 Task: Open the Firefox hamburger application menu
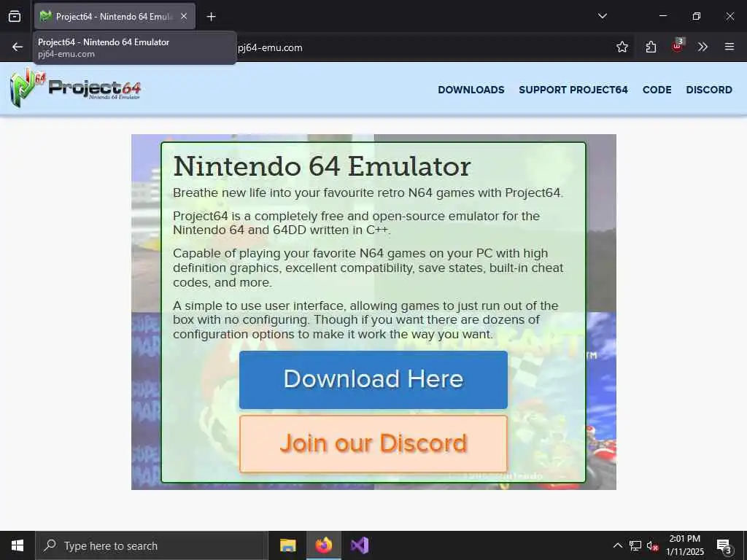[729, 47]
